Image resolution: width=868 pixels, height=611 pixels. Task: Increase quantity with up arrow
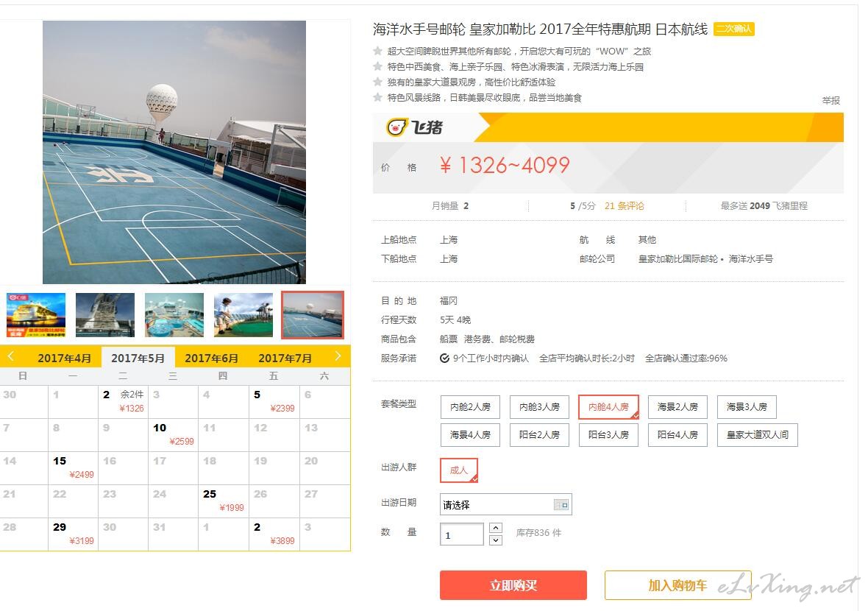click(496, 528)
